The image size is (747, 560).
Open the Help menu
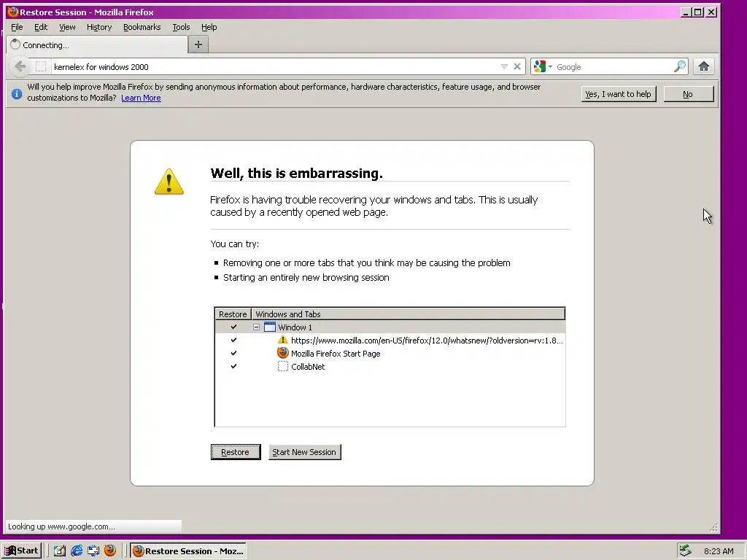coord(209,27)
